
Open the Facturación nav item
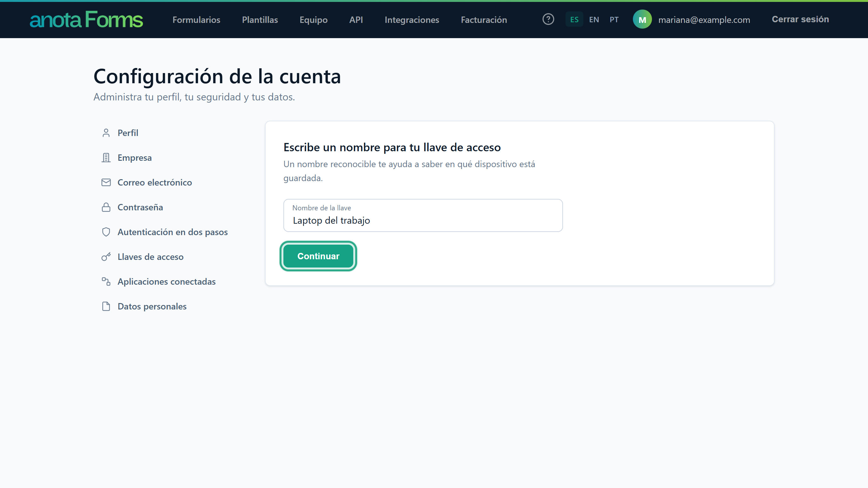point(484,20)
